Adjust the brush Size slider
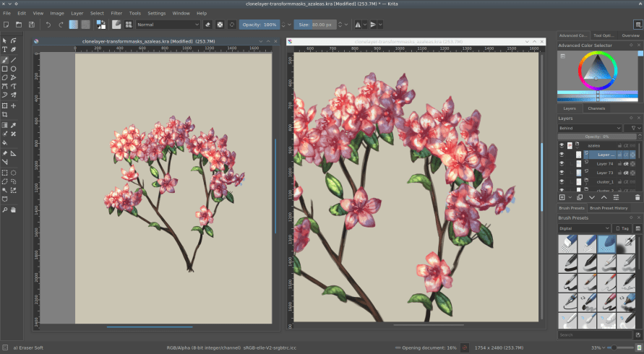The height and width of the screenshot is (354, 644). point(315,25)
